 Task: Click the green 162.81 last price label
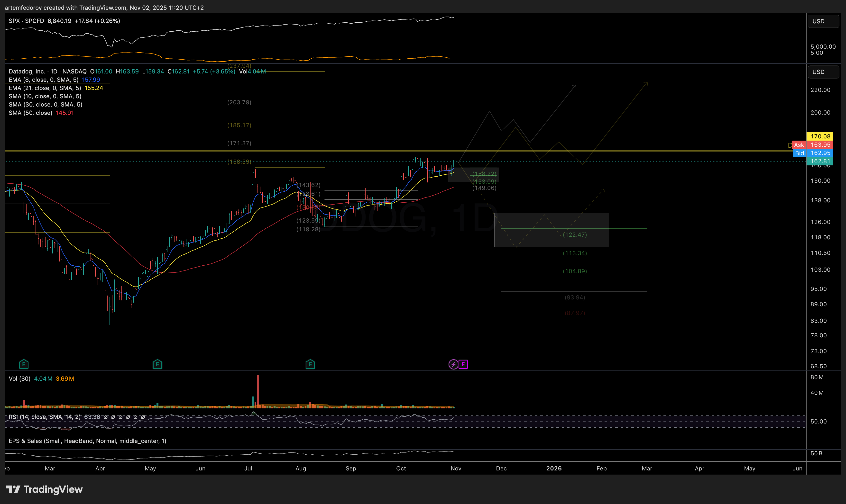pyautogui.click(x=820, y=161)
